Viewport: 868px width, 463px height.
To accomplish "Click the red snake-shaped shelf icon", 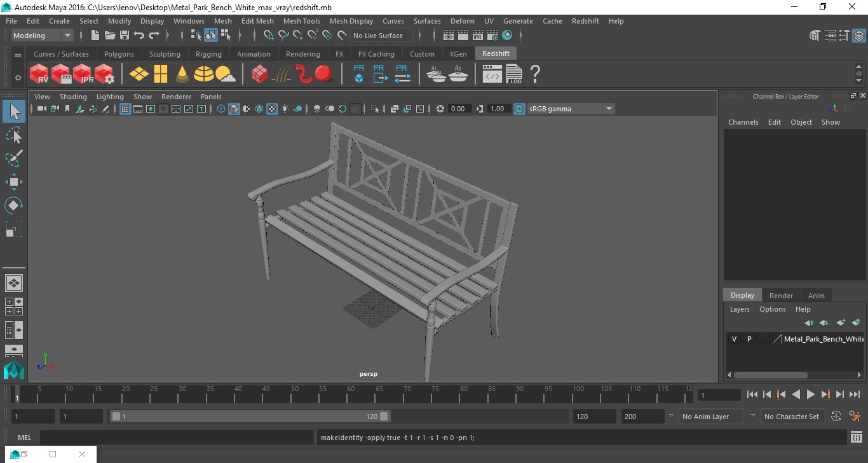I will tap(304, 74).
